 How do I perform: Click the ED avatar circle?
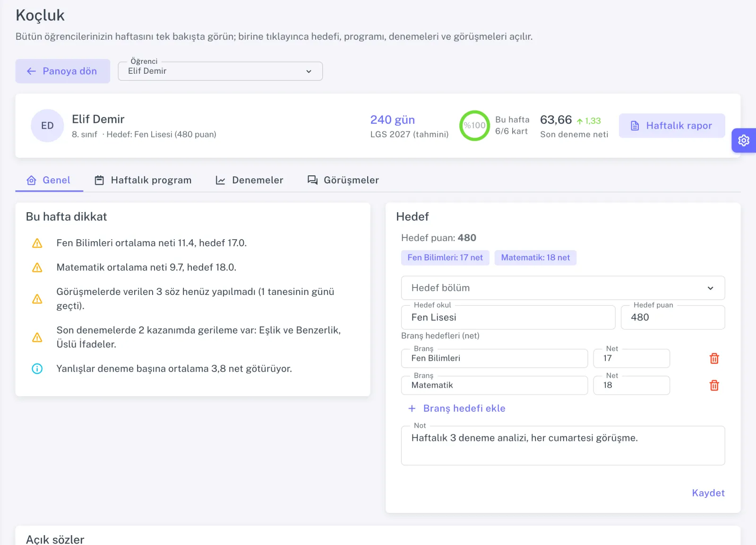pyautogui.click(x=47, y=126)
